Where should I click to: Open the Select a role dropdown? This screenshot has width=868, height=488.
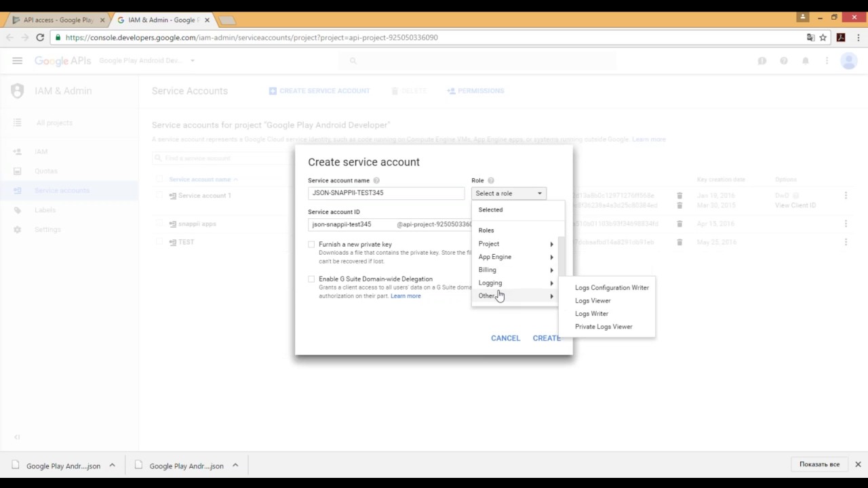point(509,194)
